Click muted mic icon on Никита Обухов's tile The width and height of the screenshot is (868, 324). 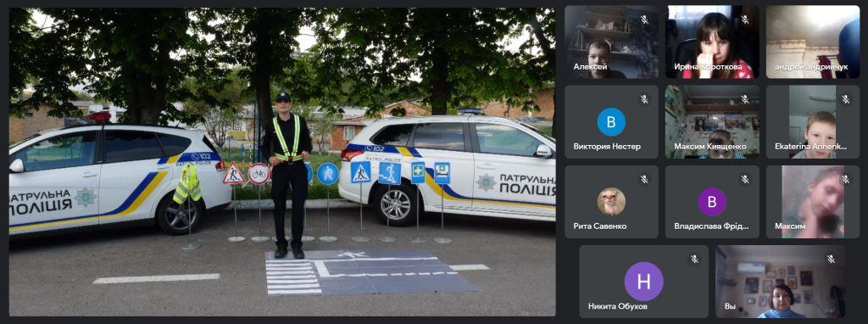(694, 260)
